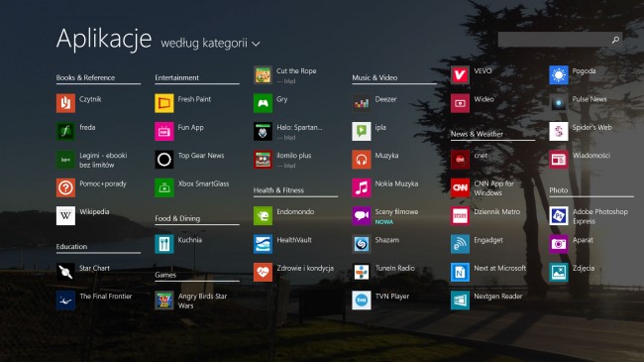This screenshot has width=644, height=362.
Task: Launch the CNN App for Windows icon
Action: [x=460, y=187]
